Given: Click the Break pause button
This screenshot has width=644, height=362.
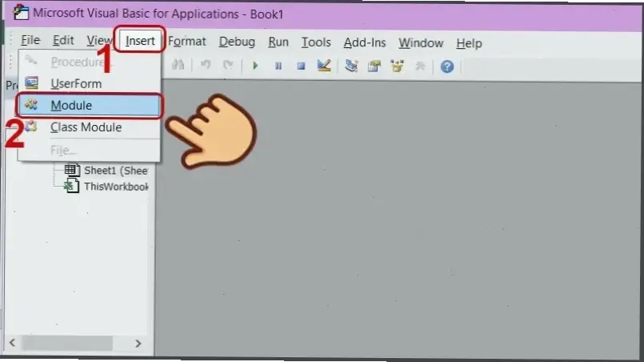Looking at the screenshot, I should click(278, 66).
